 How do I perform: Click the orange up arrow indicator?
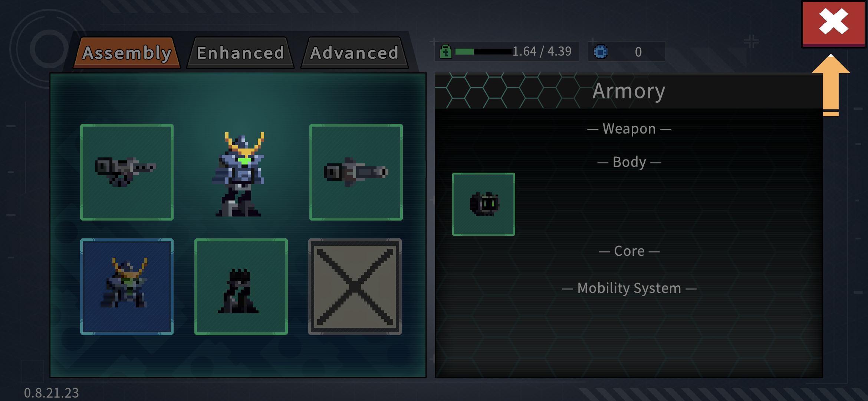coord(831,85)
